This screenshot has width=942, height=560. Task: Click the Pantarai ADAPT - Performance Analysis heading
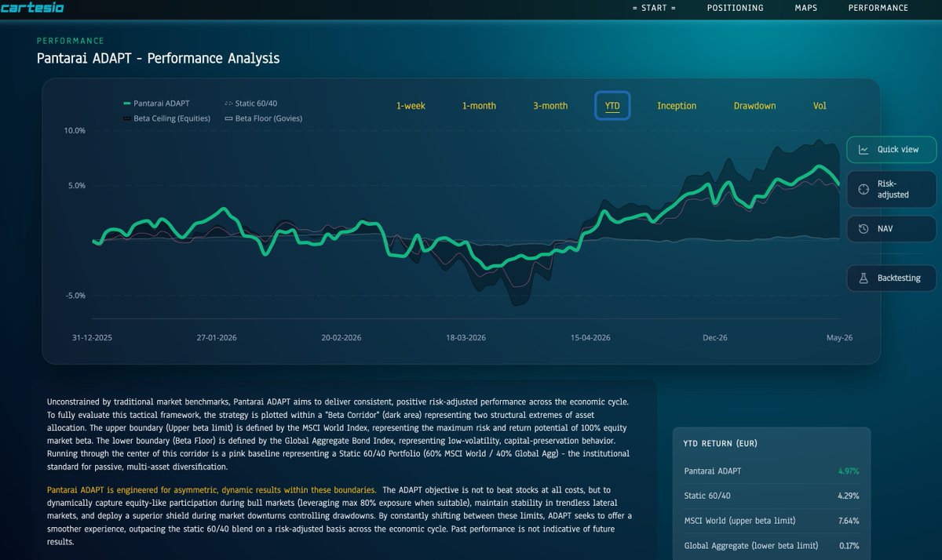pos(158,58)
